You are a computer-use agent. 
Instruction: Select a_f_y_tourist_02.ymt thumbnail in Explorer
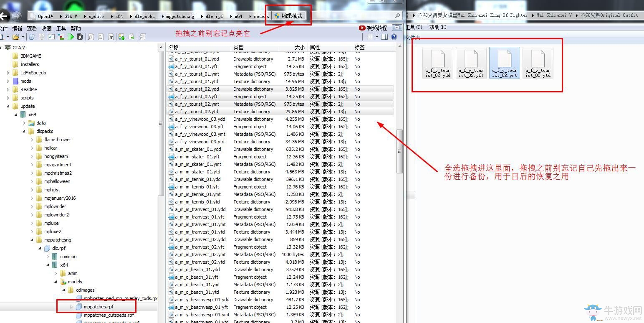(x=505, y=63)
